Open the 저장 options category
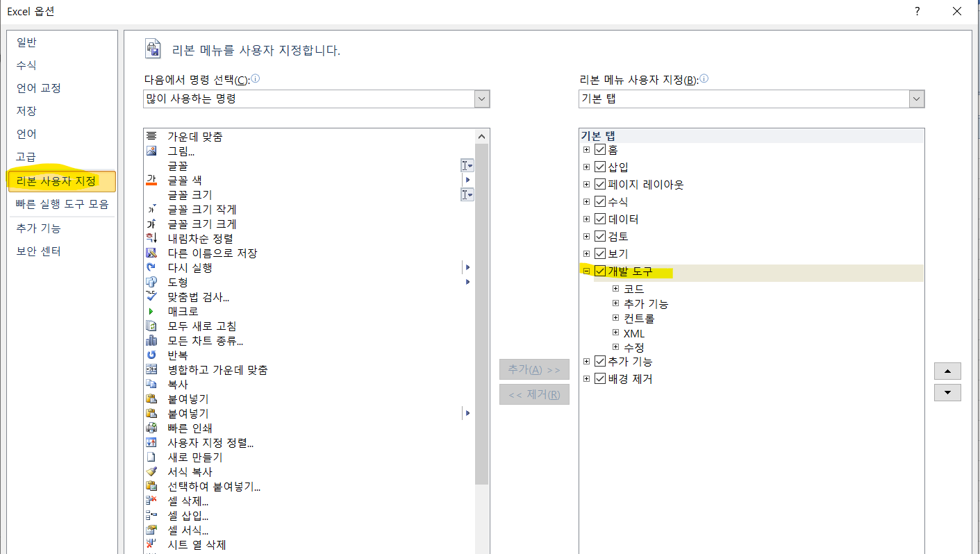Image resolution: width=980 pixels, height=554 pixels. click(x=62, y=111)
